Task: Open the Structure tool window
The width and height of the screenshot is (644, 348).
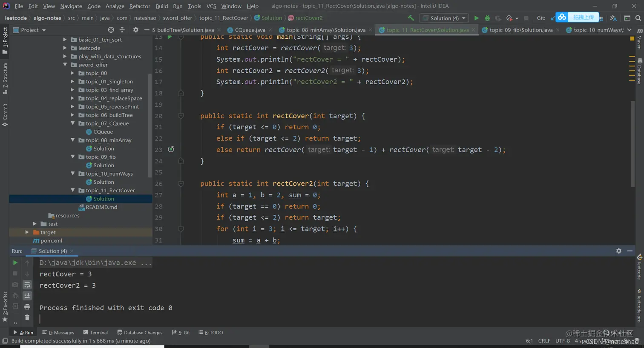Action: 5,79
